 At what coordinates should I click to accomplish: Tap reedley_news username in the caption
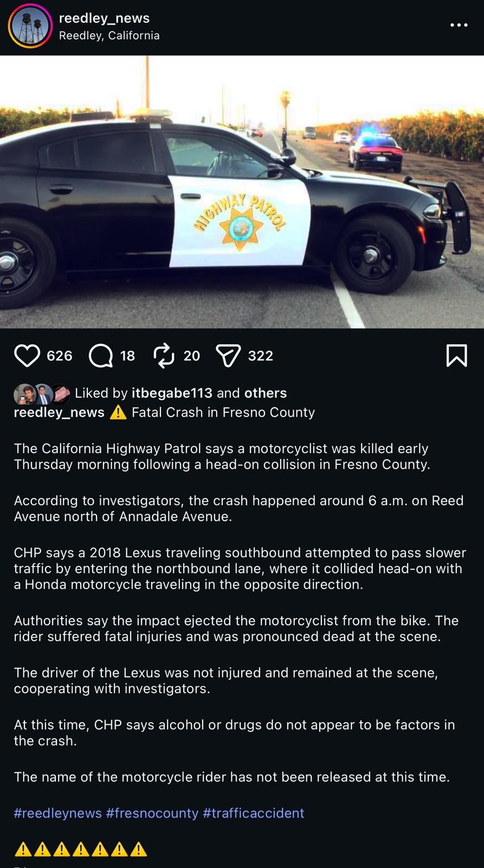click(x=59, y=412)
